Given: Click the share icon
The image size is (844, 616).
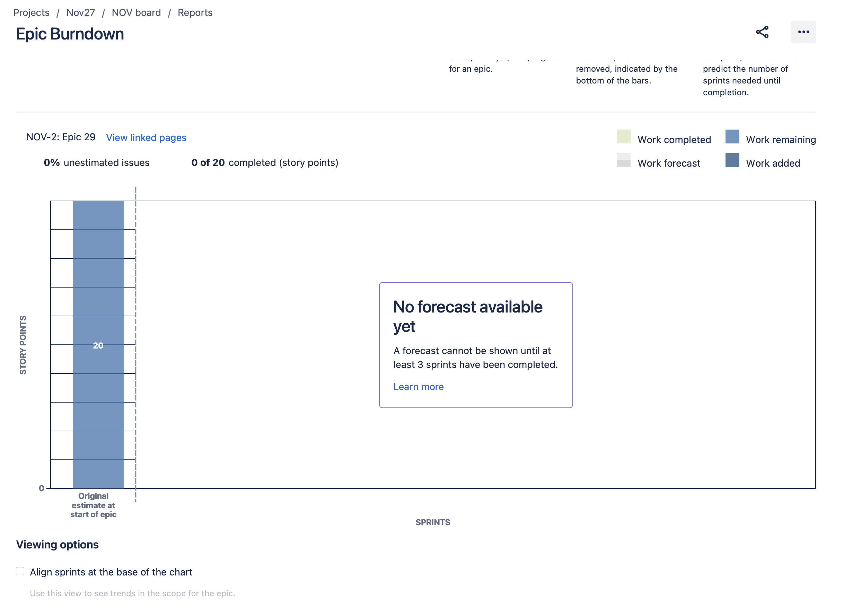Looking at the screenshot, I should coord(762,32).
